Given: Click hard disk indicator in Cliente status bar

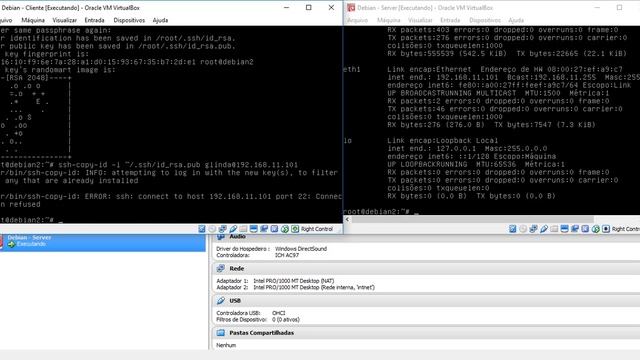Looking at the screenshot, I should (202, 229).
